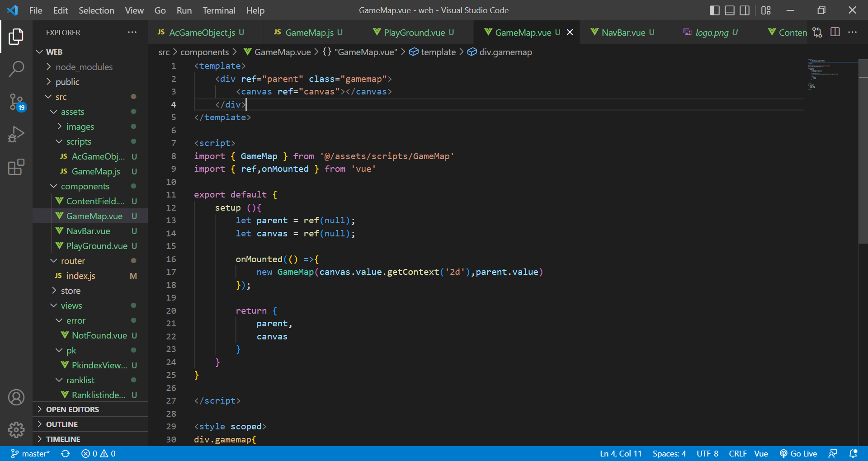Screen dimensions: 868x461
Task: Open the Accounts menu icon
Action: tap(16, 397)
